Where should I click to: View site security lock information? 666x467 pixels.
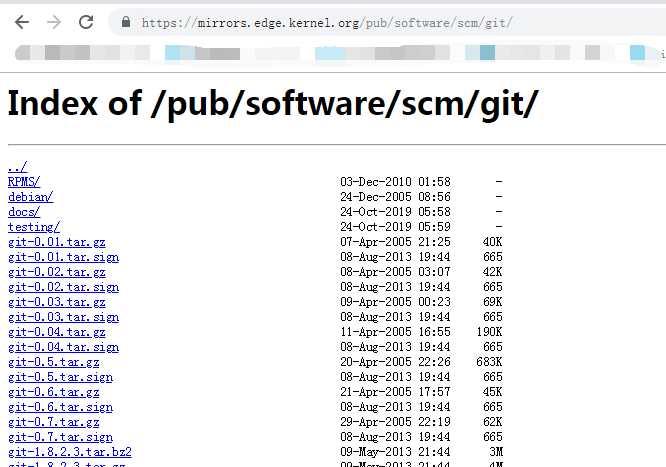tap(126, 22)
